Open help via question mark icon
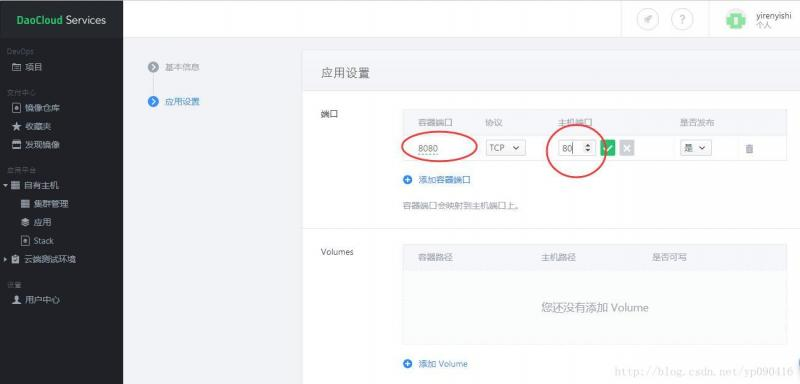Image resolution: width=800 pixels, height=384 pixels. point(682,20)
